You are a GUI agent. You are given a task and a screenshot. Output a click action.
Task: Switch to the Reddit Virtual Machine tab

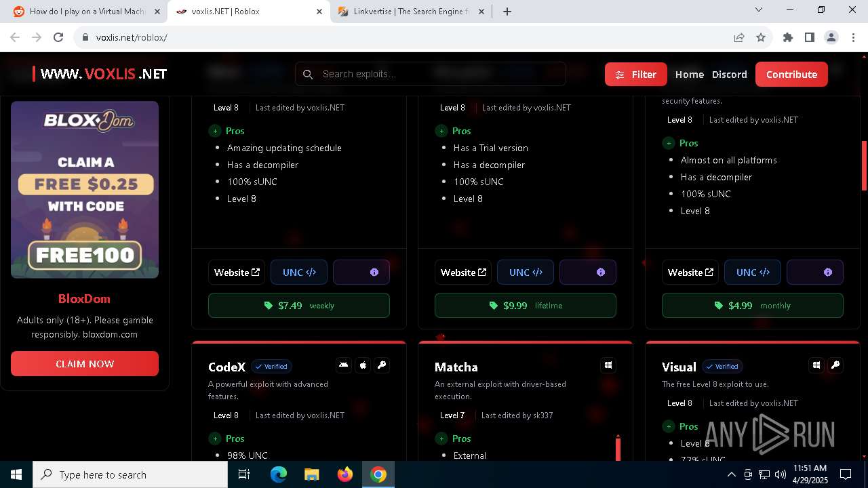tap(85, 12)
